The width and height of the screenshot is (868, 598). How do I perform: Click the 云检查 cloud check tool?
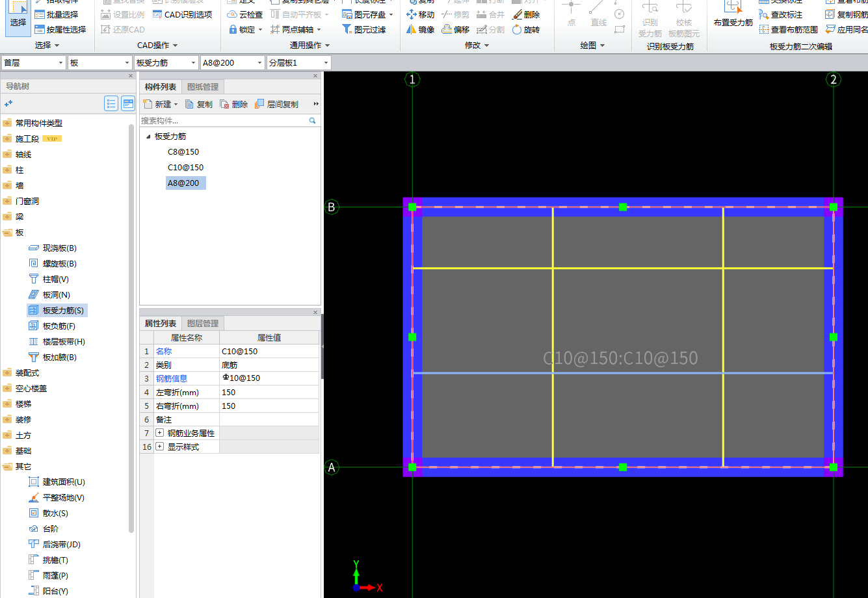pos(244,14)
